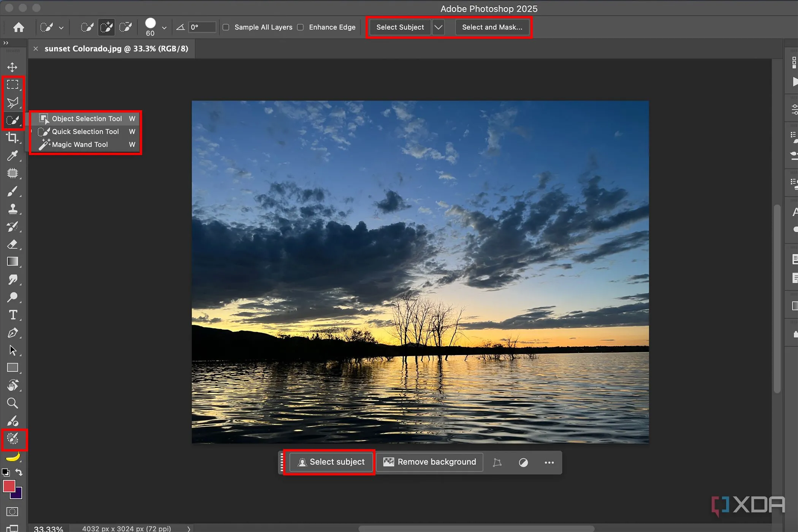Reset to default foreground and background colors
This screenshot has height=532, width=798.
pyautogui.click(x=6, y=473)
